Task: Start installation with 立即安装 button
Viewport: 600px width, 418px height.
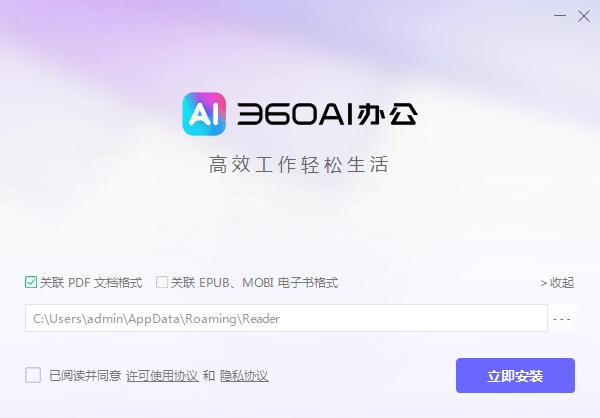Action: point(515,376)
